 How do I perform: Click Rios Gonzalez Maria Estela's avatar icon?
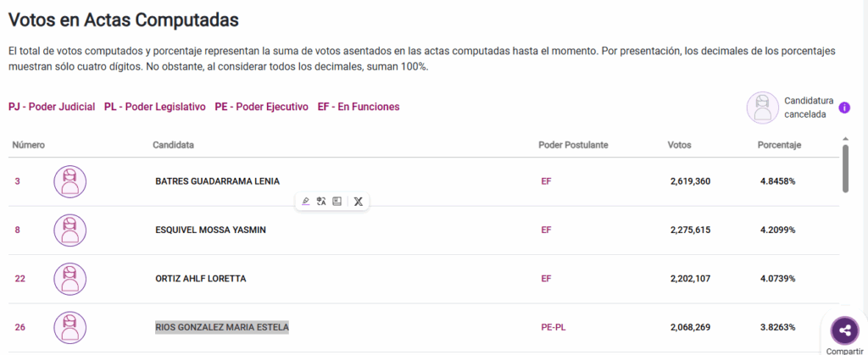pyautogui.click(x=70, y=327)
